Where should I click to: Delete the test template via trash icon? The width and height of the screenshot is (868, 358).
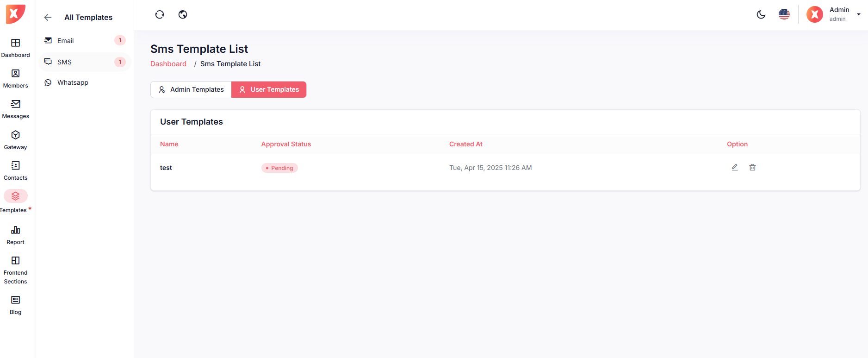pos(752,167)
